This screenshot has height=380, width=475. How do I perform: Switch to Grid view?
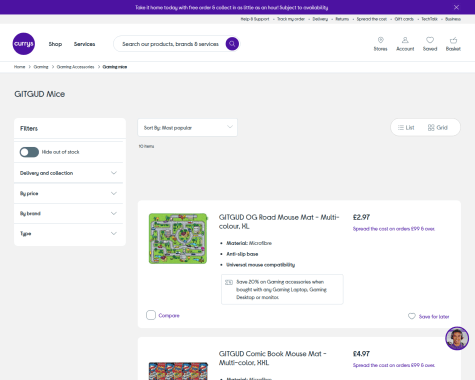(x=438, y=127)
